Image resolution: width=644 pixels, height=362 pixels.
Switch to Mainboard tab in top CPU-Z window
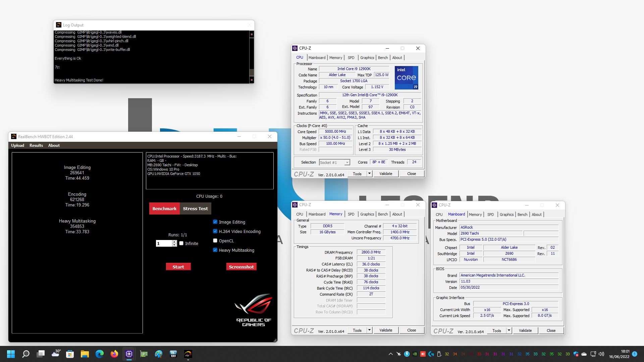click(317, 58)
